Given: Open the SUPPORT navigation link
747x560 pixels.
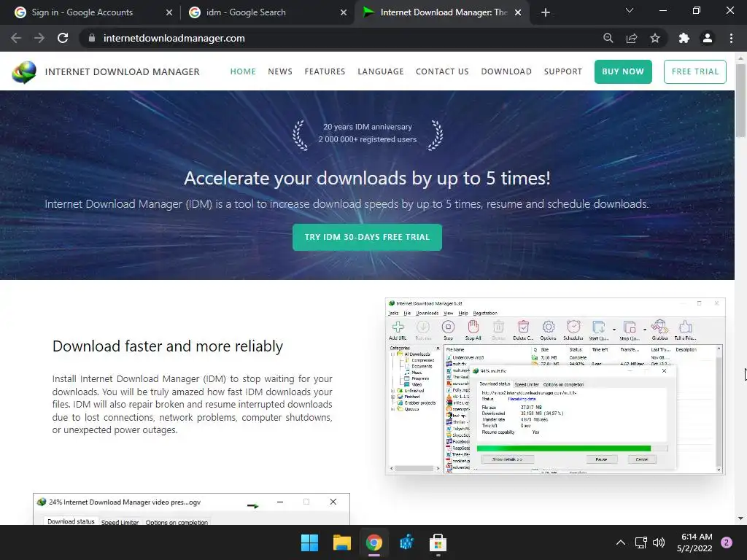Looking at the screenshot, I should (x=563, y=71).
